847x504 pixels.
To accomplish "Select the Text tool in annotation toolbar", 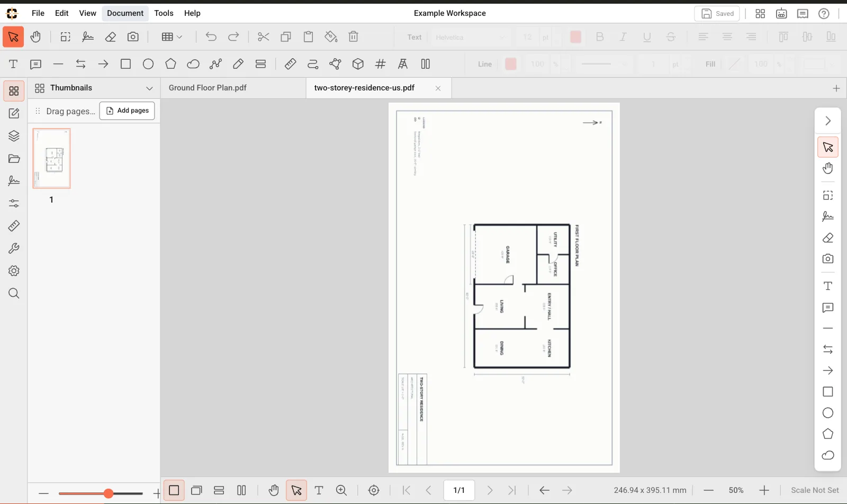I will (x=13, y=64).
